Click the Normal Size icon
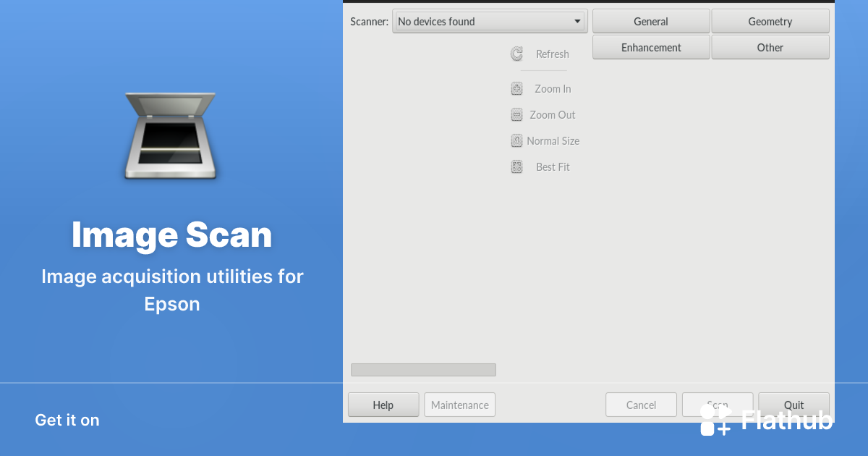This screenshot has width=868, height=456. click(516, 140)
